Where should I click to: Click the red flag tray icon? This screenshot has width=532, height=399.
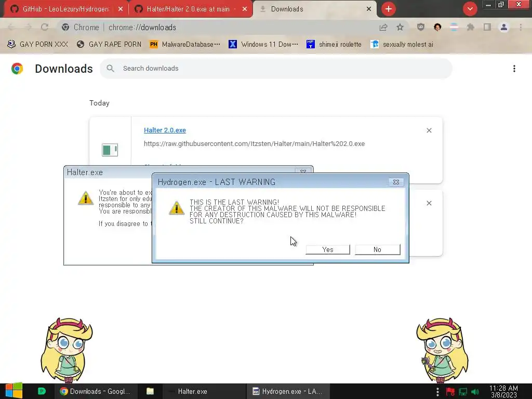click(450, 392)
